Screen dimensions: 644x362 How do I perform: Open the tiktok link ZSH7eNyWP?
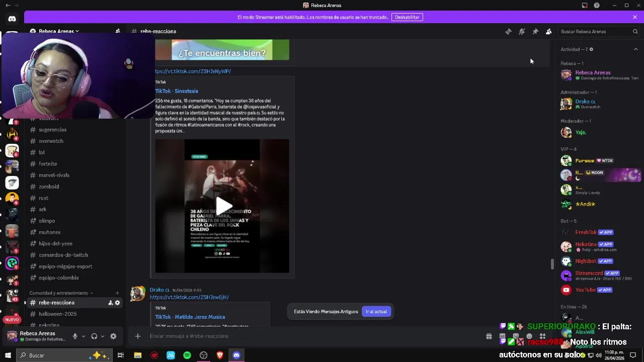point(193,71)
